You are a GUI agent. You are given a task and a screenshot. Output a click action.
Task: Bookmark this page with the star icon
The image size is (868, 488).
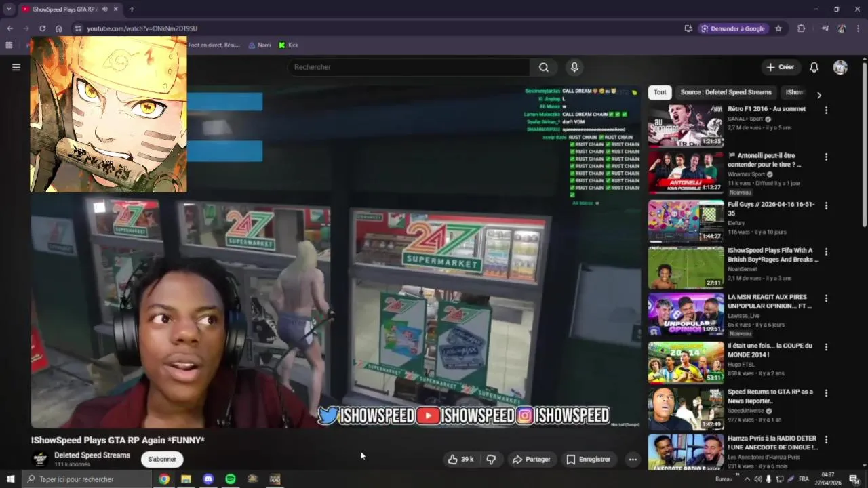tap(778, 28)
